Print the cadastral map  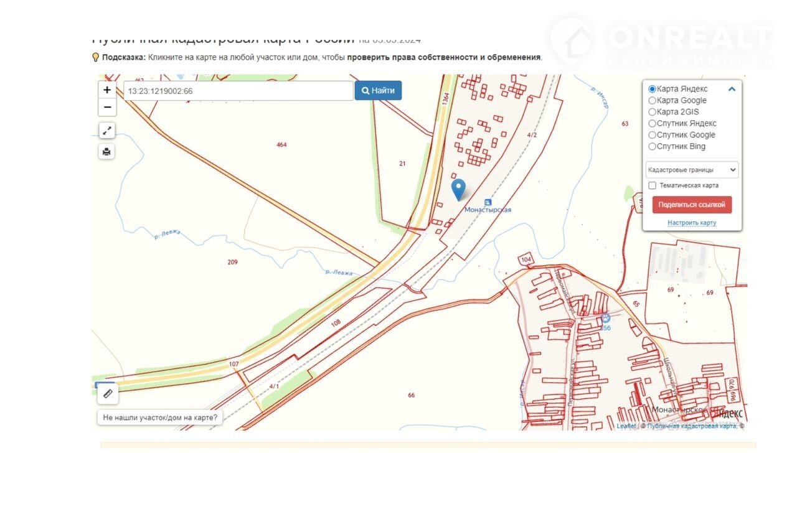click(x=107, y=151)
